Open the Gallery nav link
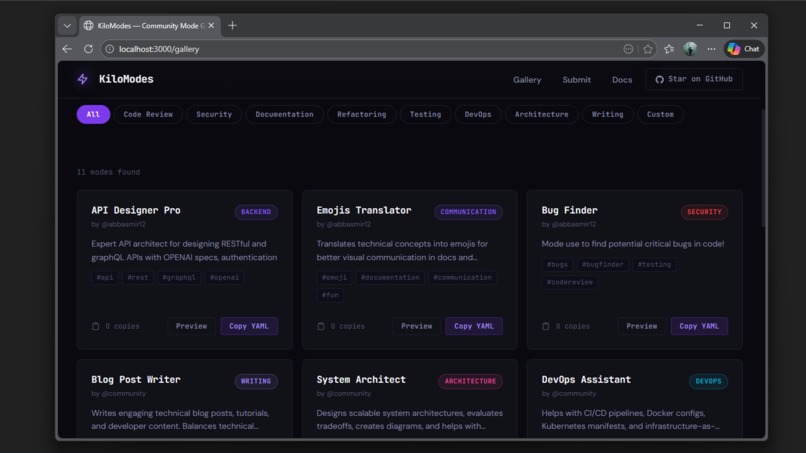The image size is (806, 453). [x=527, y=80]
